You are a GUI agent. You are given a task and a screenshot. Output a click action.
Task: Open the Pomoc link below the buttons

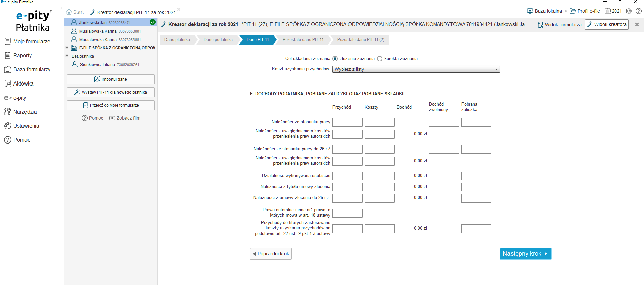92,118
